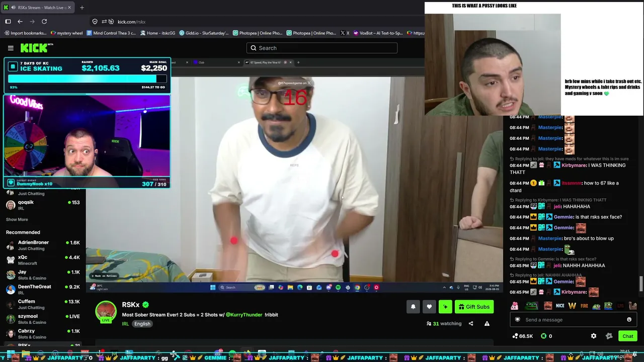The image size is (644, 362).
Task: Open chat settings gear
Action: click(x=594, y=336)
